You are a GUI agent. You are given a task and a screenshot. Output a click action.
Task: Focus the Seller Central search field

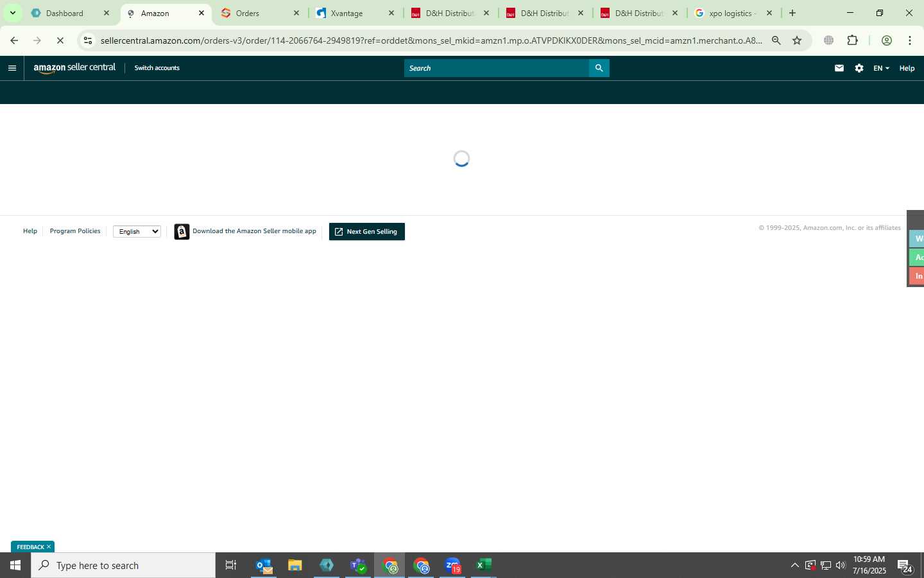(x=497, y=68)
